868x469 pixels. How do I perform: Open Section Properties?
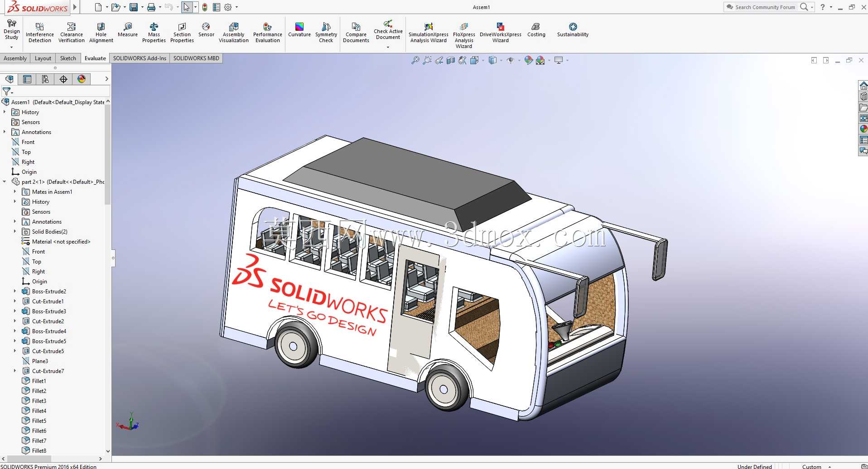tap(182, 33)
